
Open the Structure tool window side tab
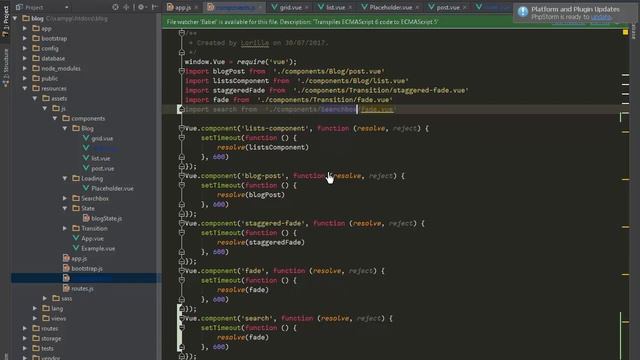5,67
